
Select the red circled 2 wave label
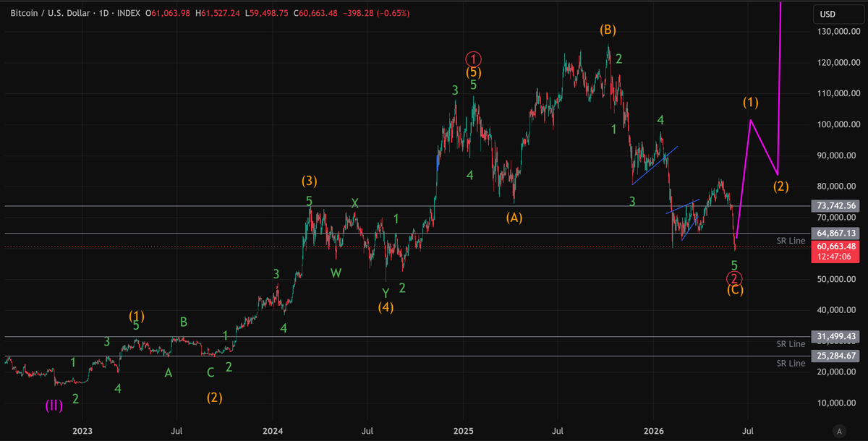735,278
